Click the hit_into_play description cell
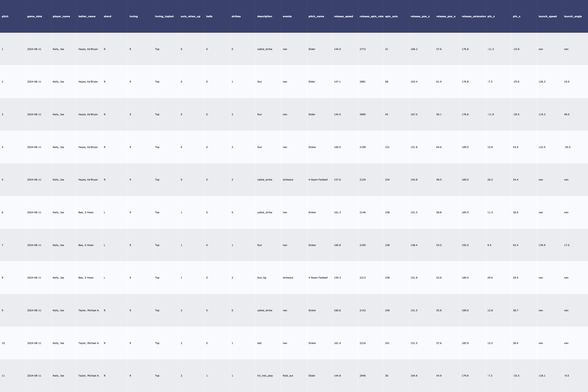This screenshot has height=392, width=588. pos(265,376)
